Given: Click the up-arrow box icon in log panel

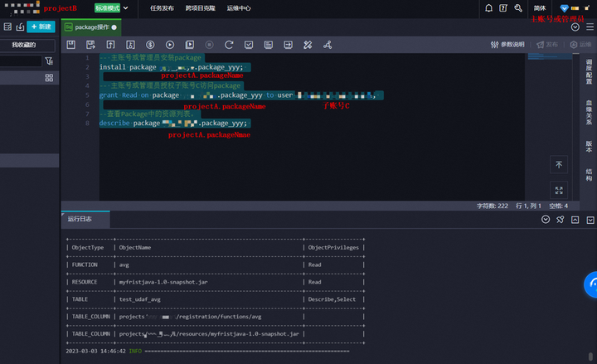Looking at the screenshot, I should [575, 220].
